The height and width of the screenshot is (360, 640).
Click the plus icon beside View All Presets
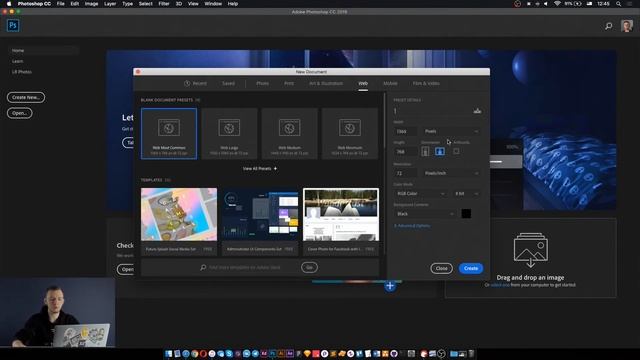276,168
